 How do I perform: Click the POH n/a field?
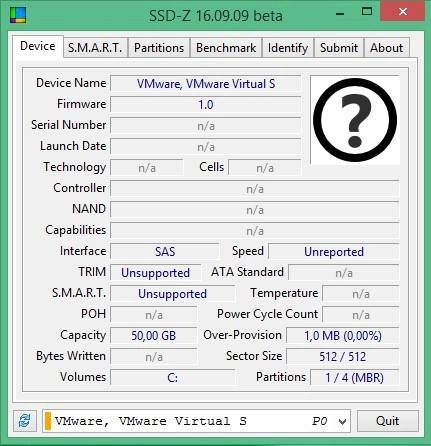point(154,315)
